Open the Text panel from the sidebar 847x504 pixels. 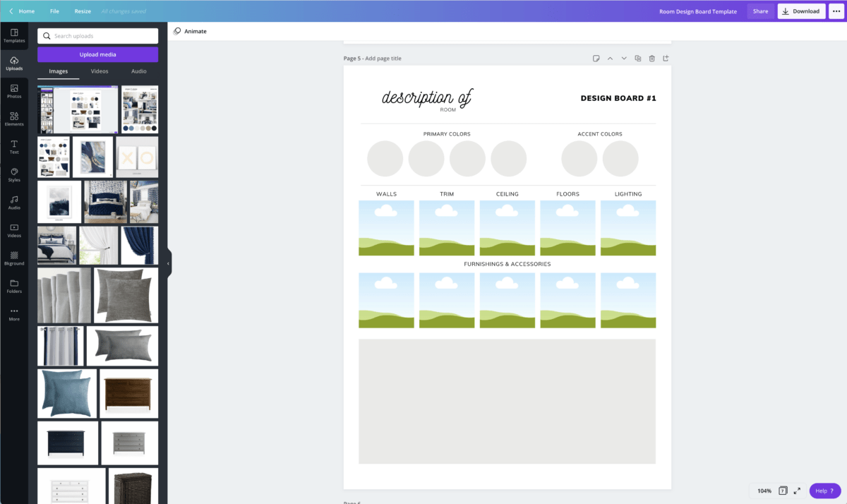14,146
